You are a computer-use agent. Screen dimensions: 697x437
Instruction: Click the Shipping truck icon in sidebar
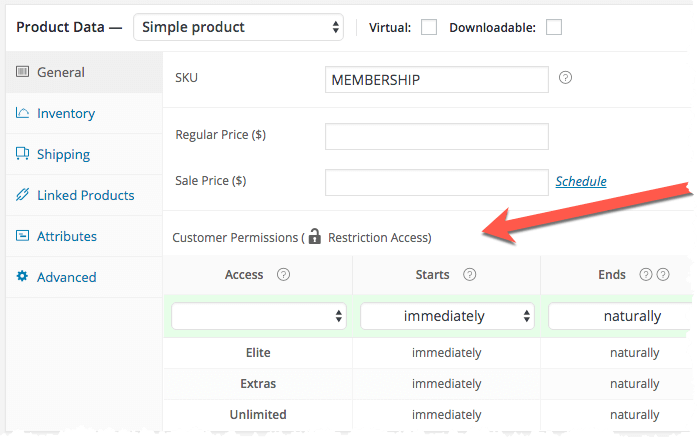(22, 154)
